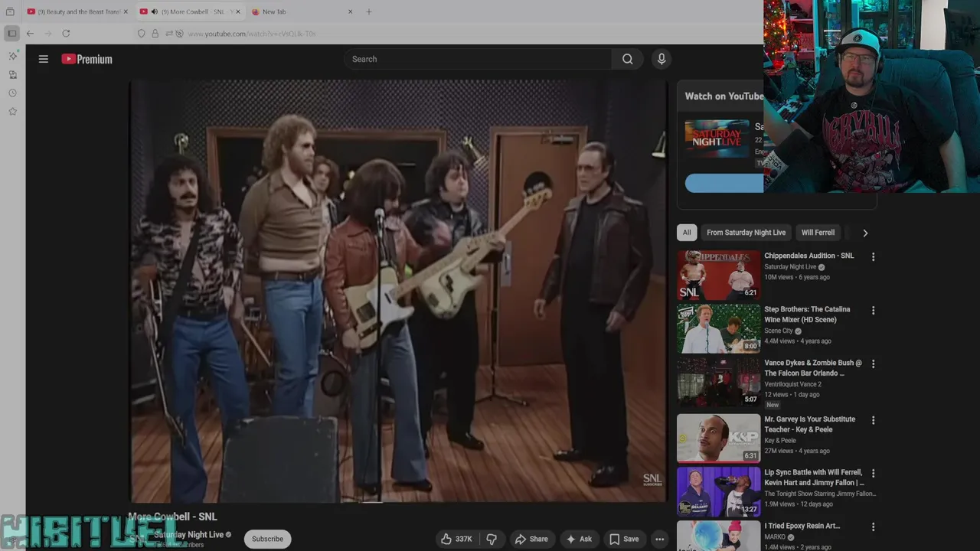Switch to Beauty and the Beast tab
The height and width of the screenshot is (551, 980).
pyautogui.click(x=77, y=11)
